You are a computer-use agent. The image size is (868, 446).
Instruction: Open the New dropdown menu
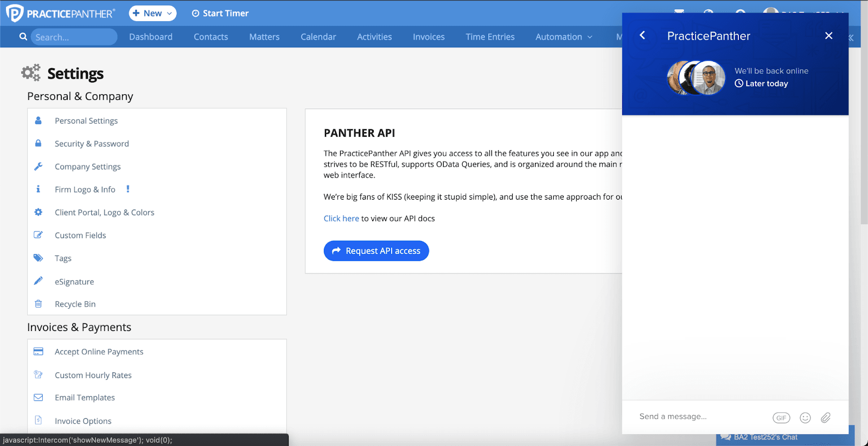[152, 14]
